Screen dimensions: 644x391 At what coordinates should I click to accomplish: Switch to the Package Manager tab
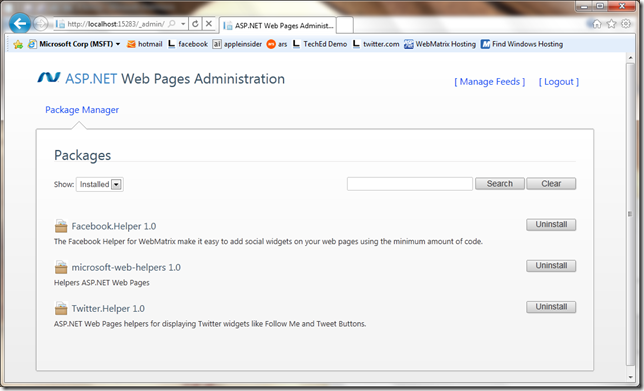[x=82, y=110]
